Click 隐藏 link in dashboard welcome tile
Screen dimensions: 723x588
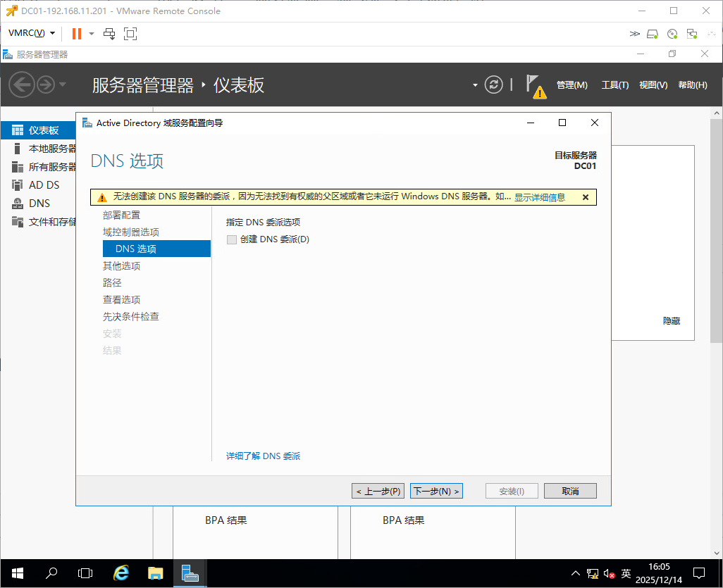click(672, 320)
